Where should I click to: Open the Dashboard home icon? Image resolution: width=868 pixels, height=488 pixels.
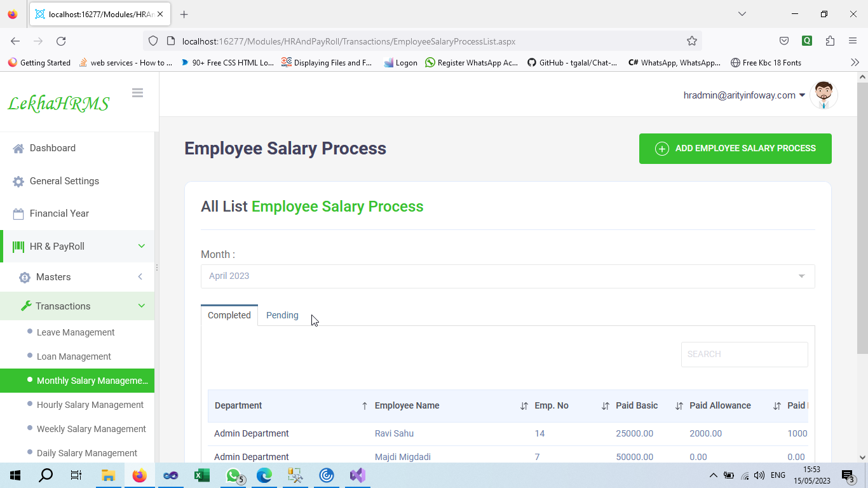18,148
